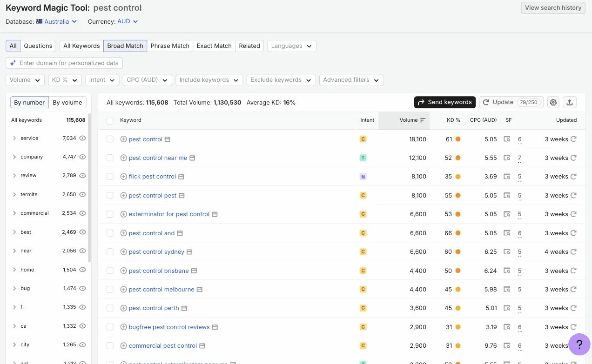
Task: Expand the 'review' keyword group
Action: pos(14,175)
